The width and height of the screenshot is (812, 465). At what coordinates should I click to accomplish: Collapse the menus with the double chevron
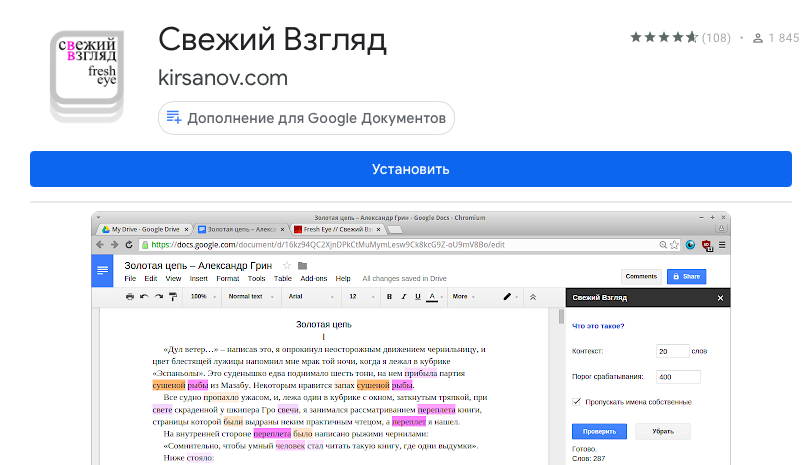tap(533, 297)
